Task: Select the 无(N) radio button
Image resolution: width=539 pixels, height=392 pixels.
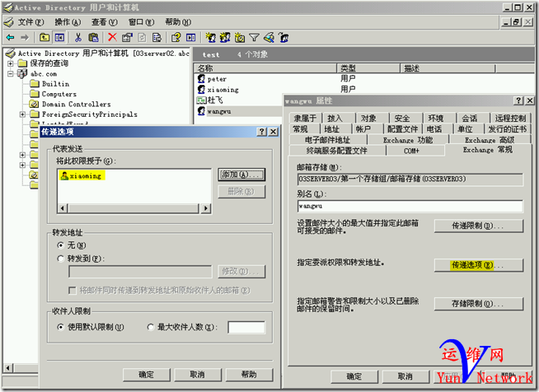Action: point(61,245)
